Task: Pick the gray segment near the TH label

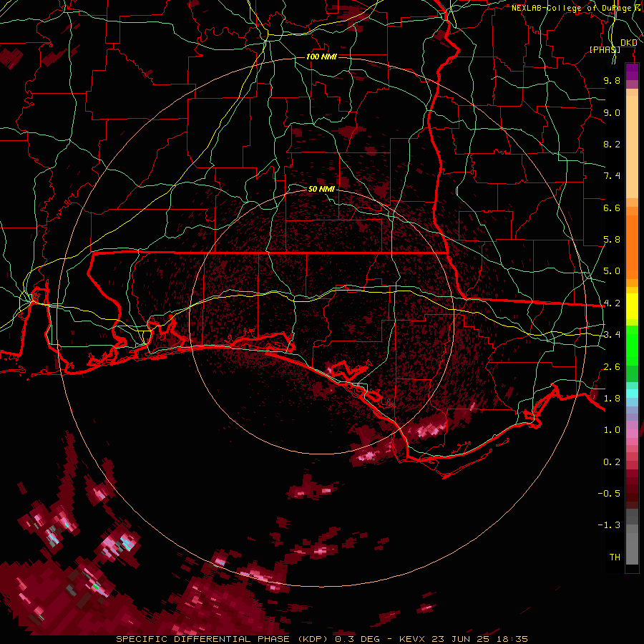Action: 632,548
